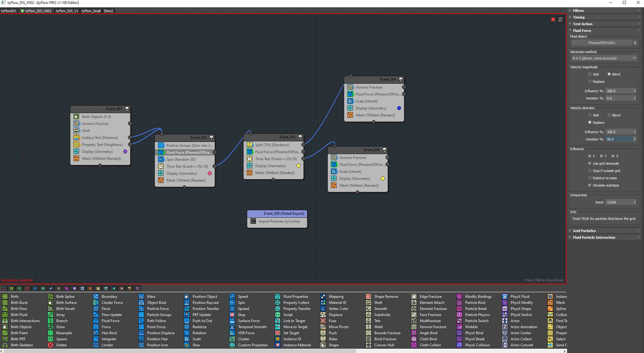Open the [New] flow tab
This screenshot has height=353, width=644.
(108, 11)
